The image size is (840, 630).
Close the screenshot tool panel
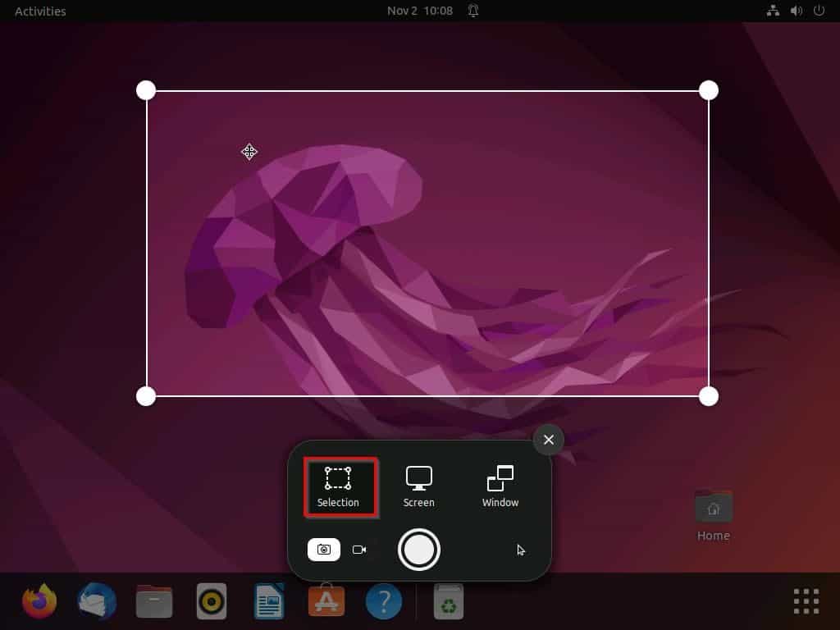tap(549, 440)
